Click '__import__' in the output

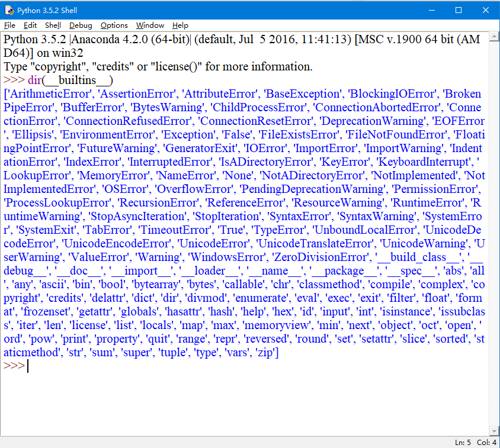pos(142,271)
